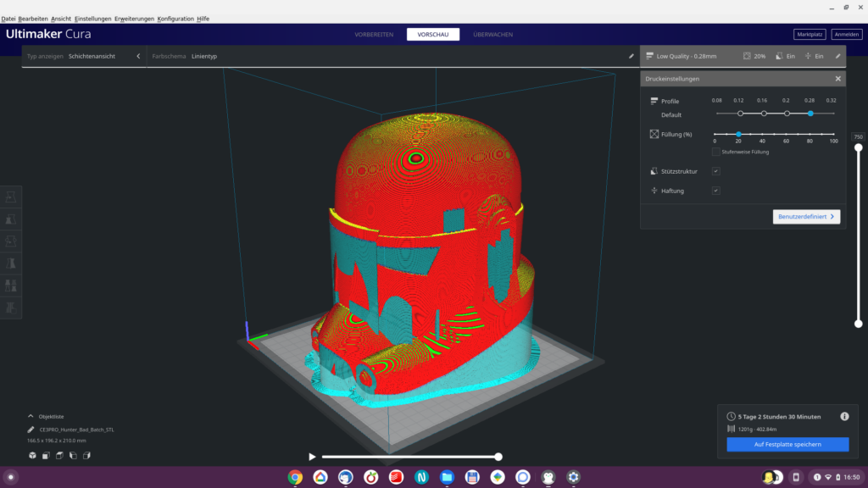868x488 pixels.
Task: Open the ChromeOS launcher
Action: pyautogui.click(x=10, y=477)
